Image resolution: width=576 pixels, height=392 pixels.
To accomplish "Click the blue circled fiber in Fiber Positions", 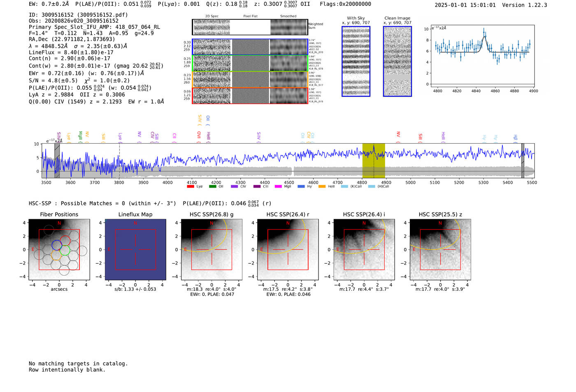I will click(x=57, y=246).
